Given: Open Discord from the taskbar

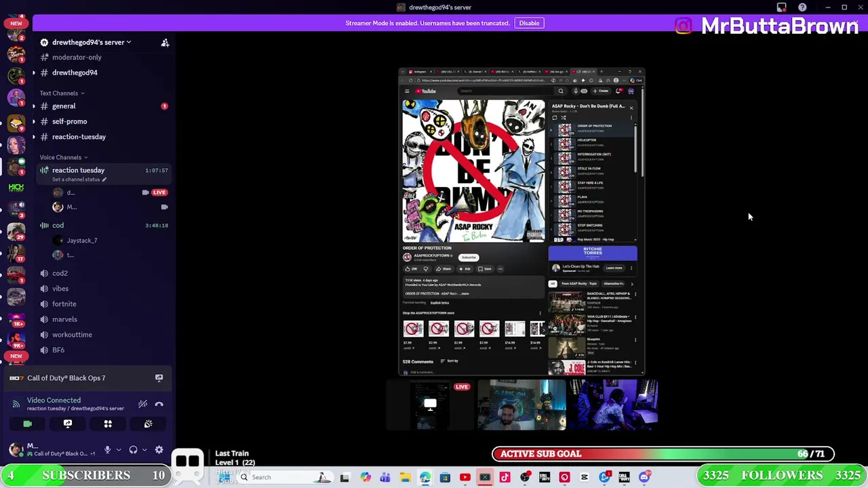Looking at the screenshot, I should 644,477.
